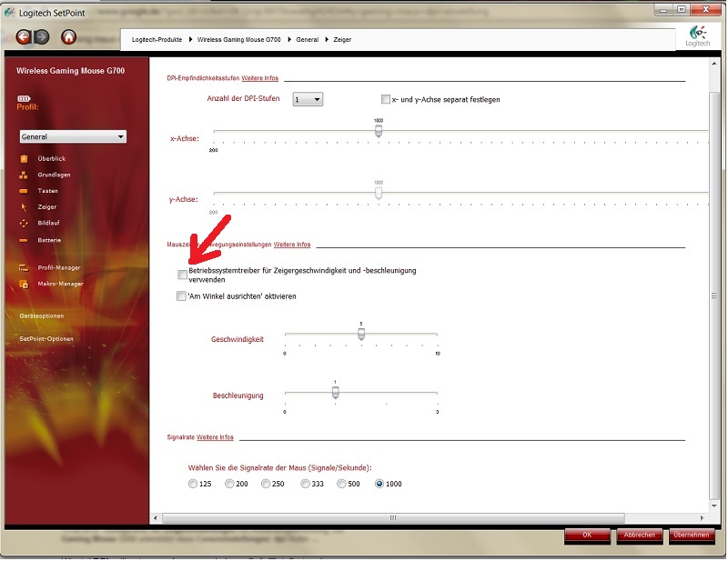The height and width of the screenshot is (561, 728).
Task: Enable x- und y-Achse separat festlegen
Action: [x=385, y=99]
